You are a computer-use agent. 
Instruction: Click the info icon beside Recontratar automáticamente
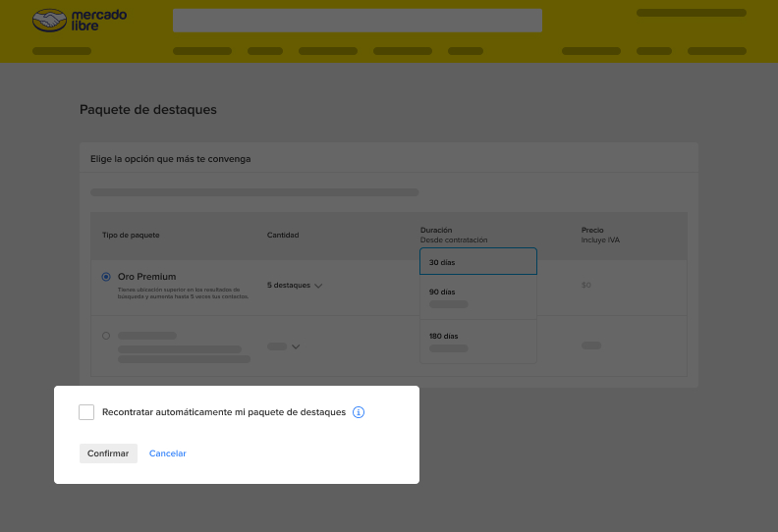359,412
